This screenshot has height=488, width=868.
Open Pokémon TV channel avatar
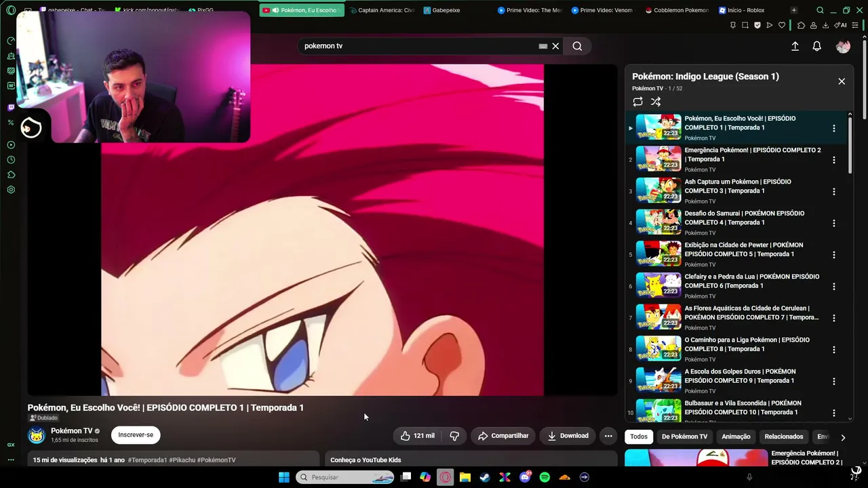coord(37,435)
